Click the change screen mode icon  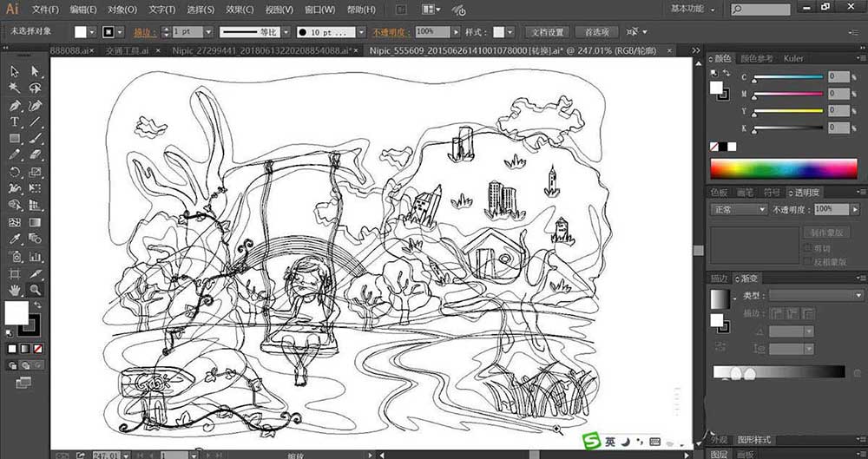23,382
